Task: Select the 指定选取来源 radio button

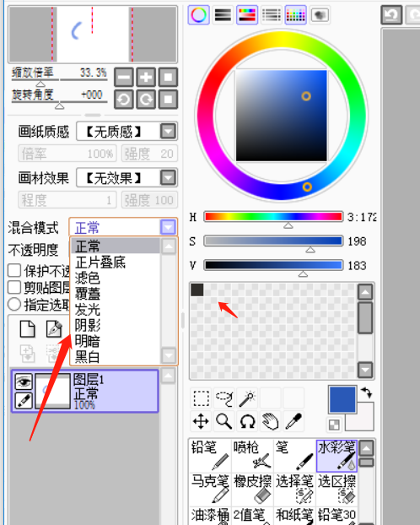Action: click(14, 304)
